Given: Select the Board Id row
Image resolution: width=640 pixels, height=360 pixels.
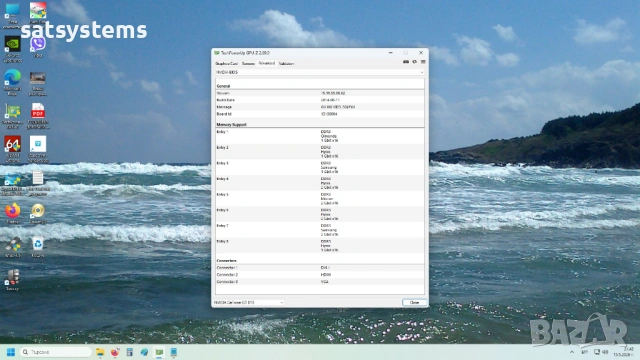Looking at the screenshot, I should pyautogui.click(x=320, y=114).
